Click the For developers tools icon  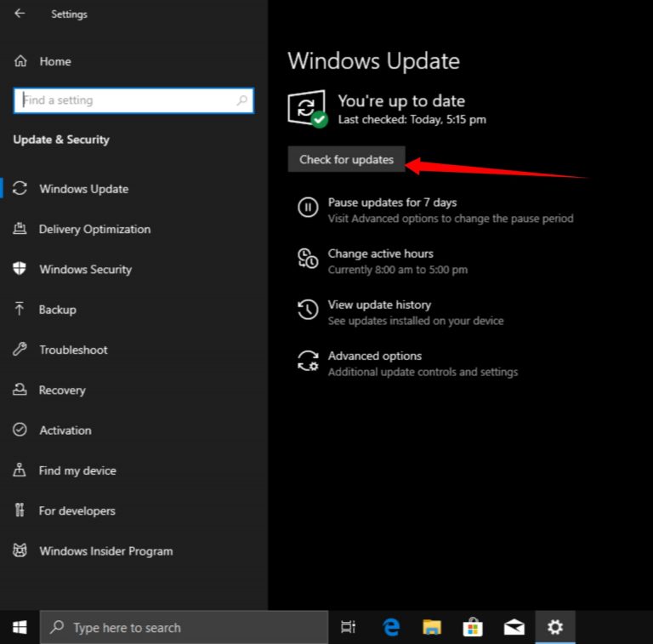tap(20, 510)
